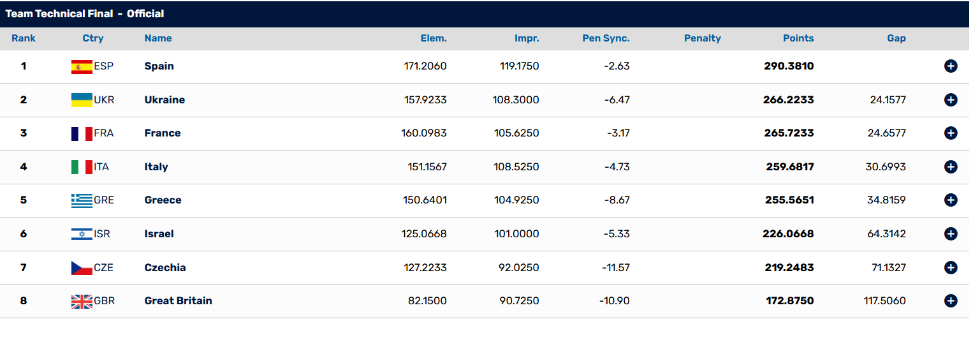This screenshot has width=980, height=347.
Task: Show Greece's details via plus icon
Action: pyautogui.click(x=951, y=200)
